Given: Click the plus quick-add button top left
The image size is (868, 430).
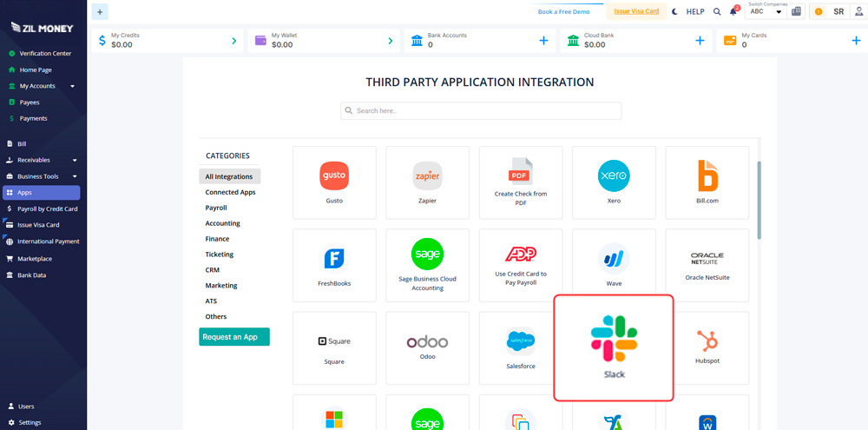Looking at the screenshot, I should tap(100, 11).
